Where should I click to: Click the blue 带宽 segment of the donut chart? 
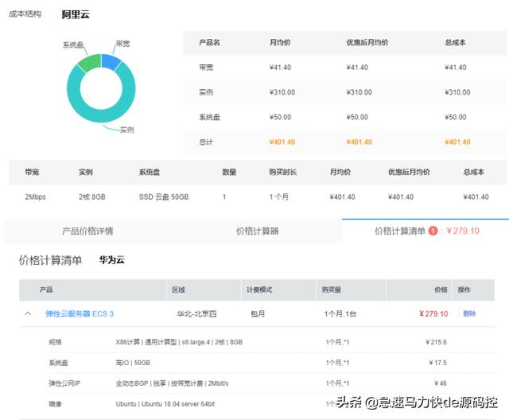111,62
